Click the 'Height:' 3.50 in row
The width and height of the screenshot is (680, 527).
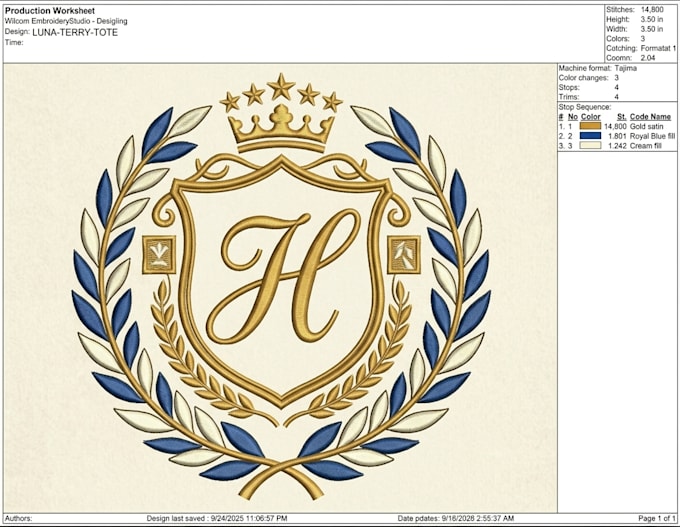click(x=634, y=19)
